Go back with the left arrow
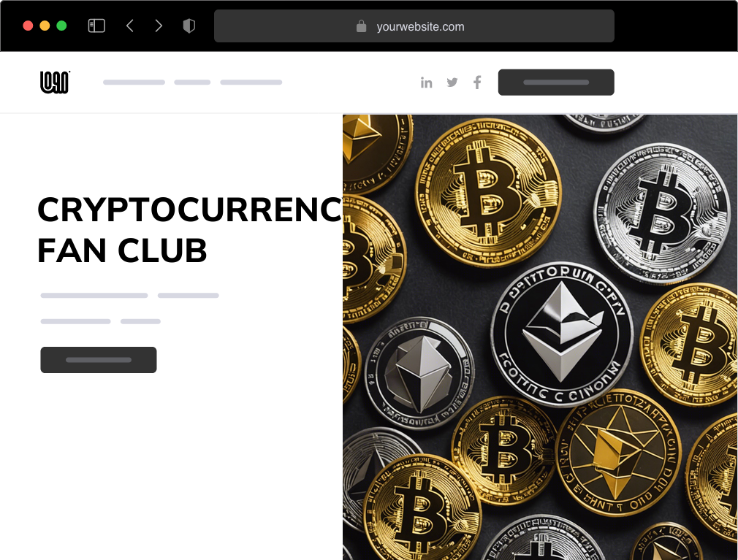The width and height of the screenshot is (738, 560). pos(130,26)
